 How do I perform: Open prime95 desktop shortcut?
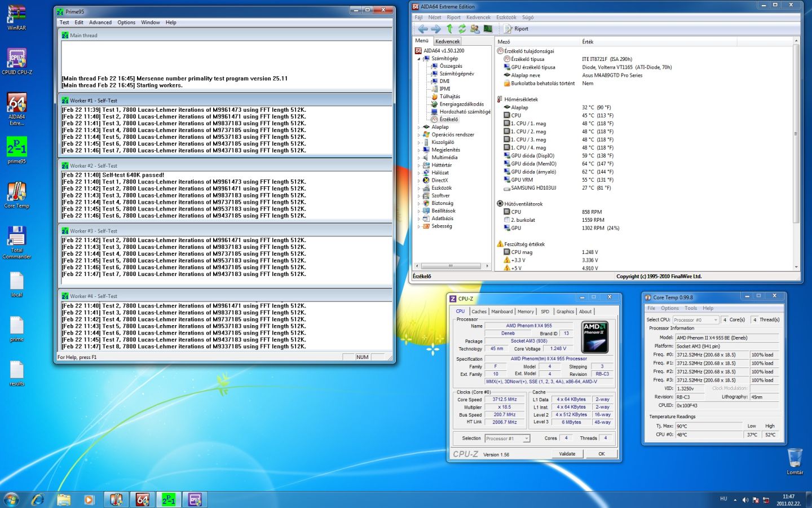[x=16, y=150]
